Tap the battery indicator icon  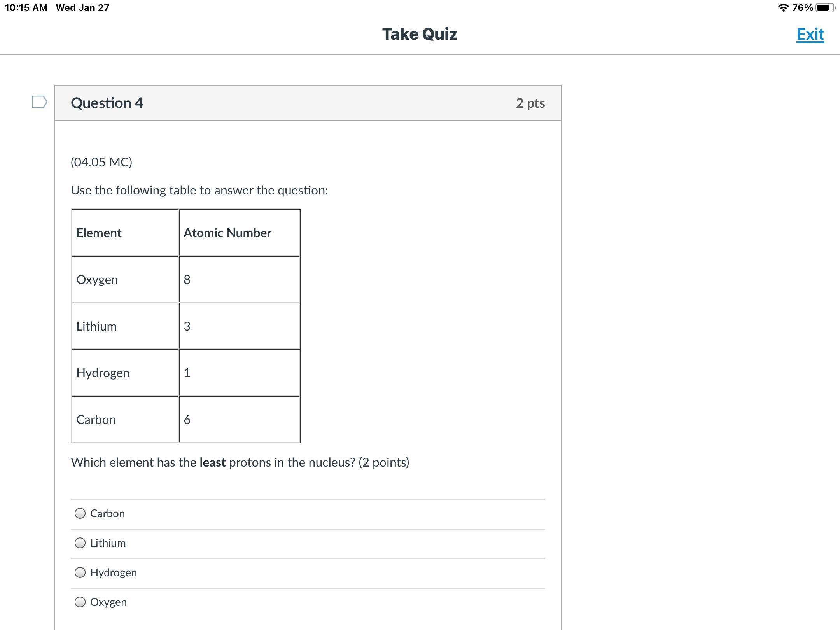tap(825, 8)
